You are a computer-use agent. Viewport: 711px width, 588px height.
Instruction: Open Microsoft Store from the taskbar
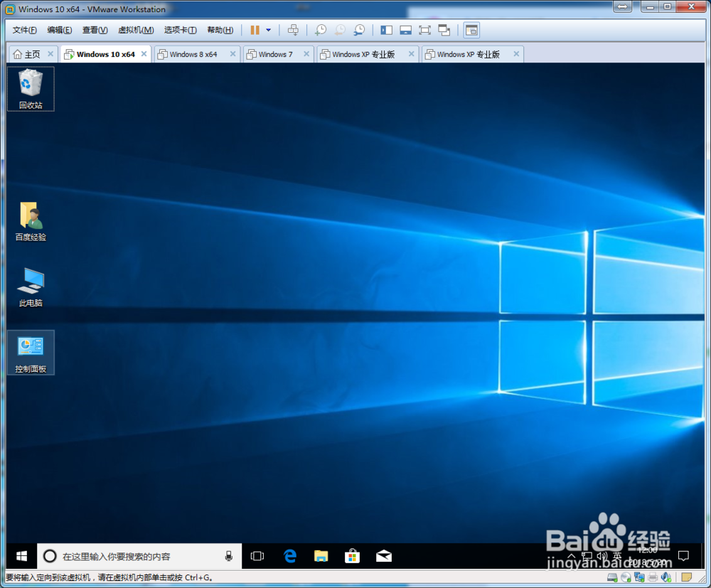(353, 556)
